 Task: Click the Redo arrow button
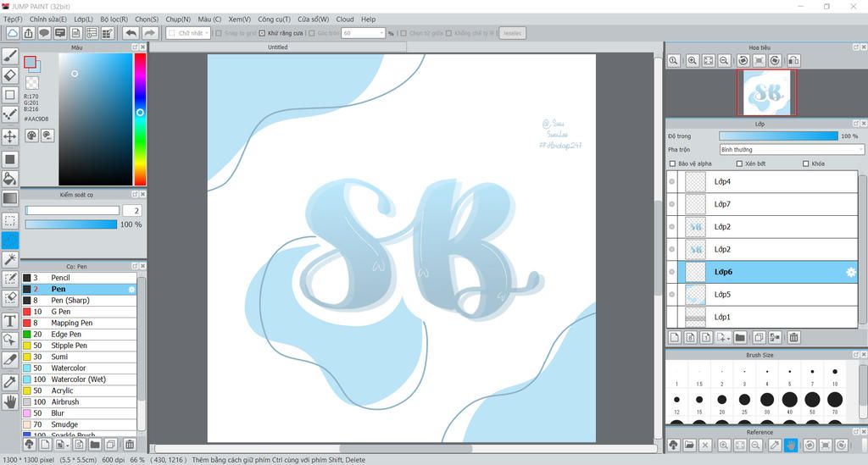pyautogui.click(x=150, y=33)
